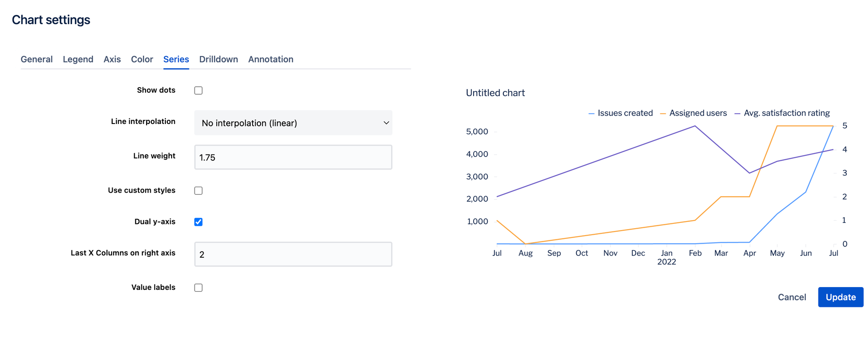Open the Color tab
The width and height of the screenshot is (868, 345).
tap(142, 59)
